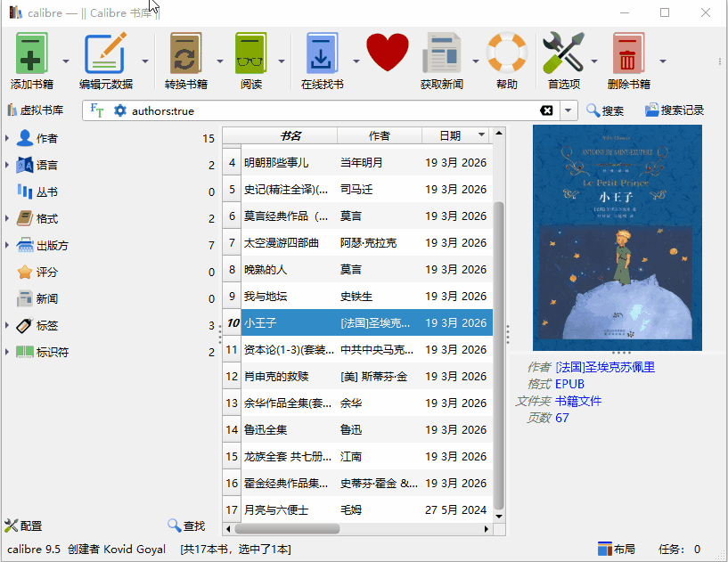Open the Virtual Library (虚拟书库) button
The image size is (728, 562).
coord(35,110)
